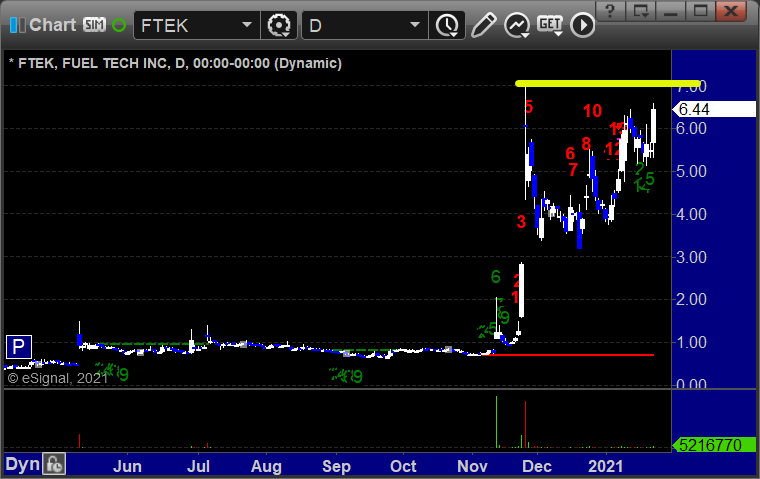Click the Dyn label at bottom left
760x479 pixels.
tap(22, 464)
